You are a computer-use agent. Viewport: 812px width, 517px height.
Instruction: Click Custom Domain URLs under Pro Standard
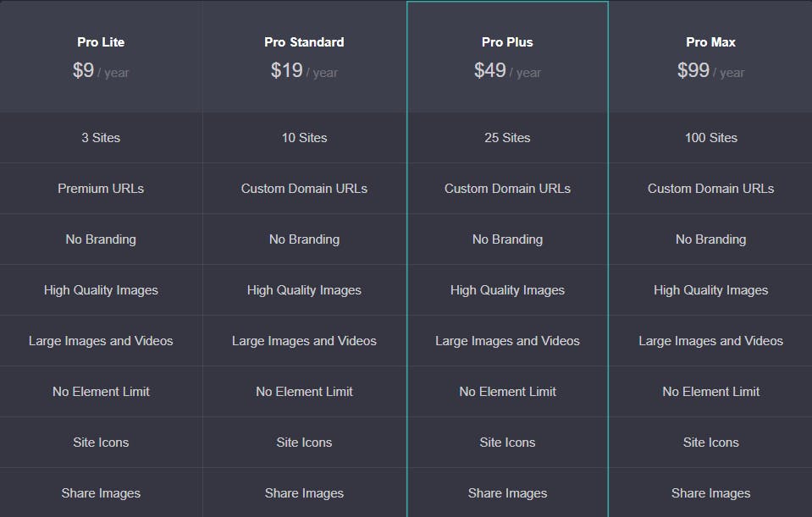(x=304, y=189)
